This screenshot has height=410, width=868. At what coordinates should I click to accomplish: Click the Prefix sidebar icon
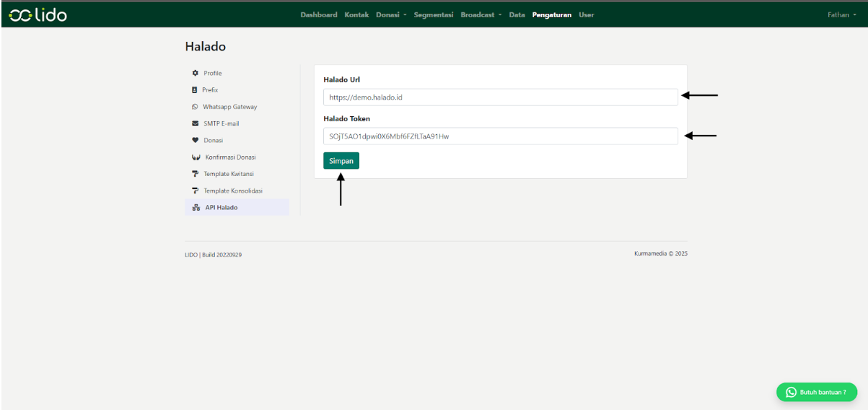pos(195,90)
